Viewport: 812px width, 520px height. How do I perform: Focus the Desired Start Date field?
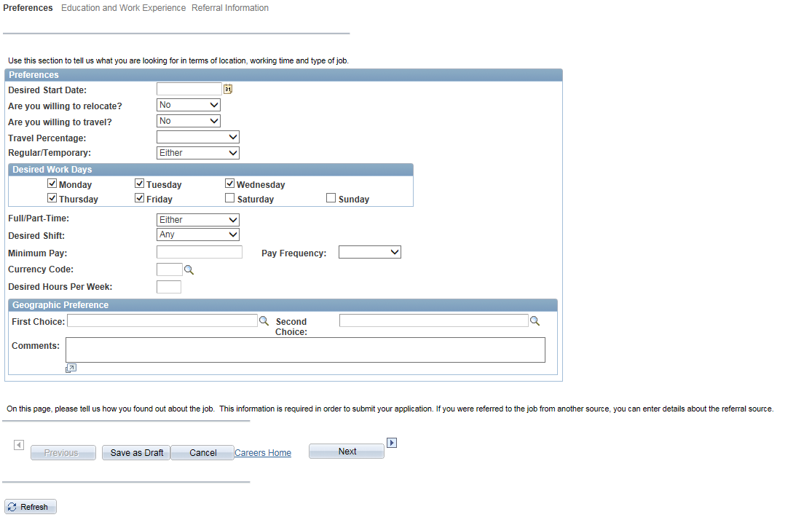[189, 89]
